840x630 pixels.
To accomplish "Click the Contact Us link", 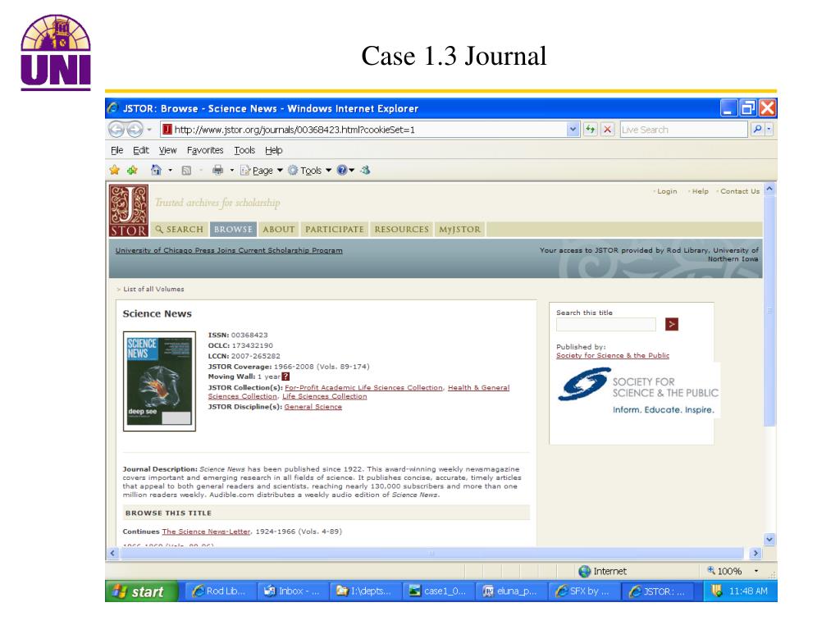I will (740, 191).
